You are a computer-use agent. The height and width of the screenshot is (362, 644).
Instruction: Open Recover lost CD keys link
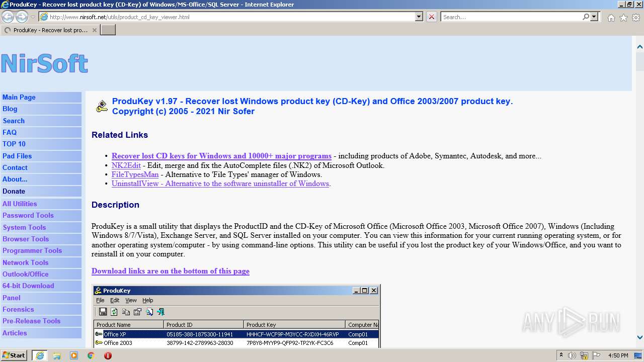(221, 156)
